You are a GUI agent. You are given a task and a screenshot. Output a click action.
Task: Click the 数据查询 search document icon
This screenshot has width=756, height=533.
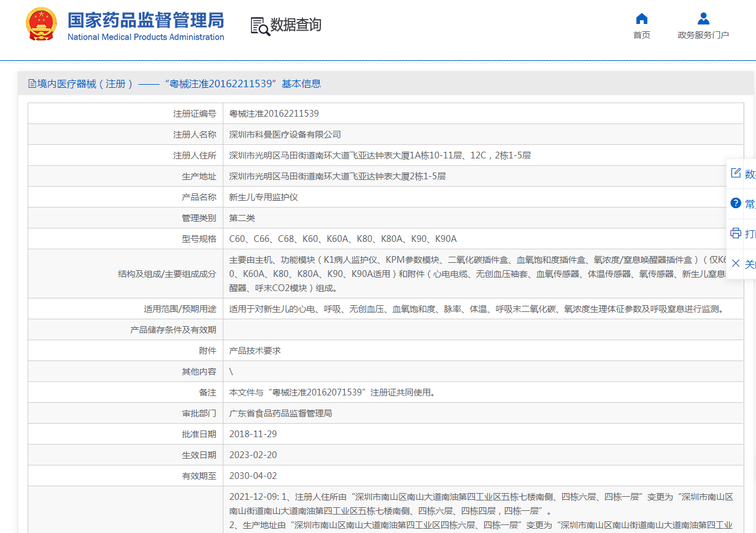260,26
